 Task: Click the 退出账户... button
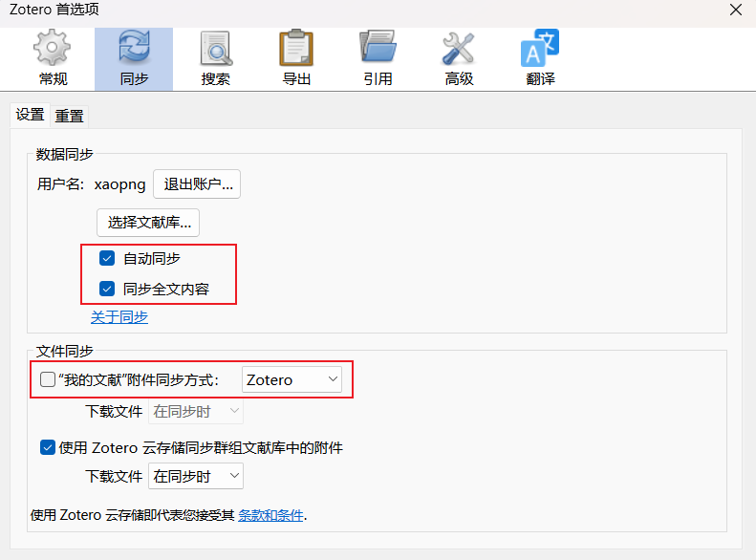coord(197,184)
